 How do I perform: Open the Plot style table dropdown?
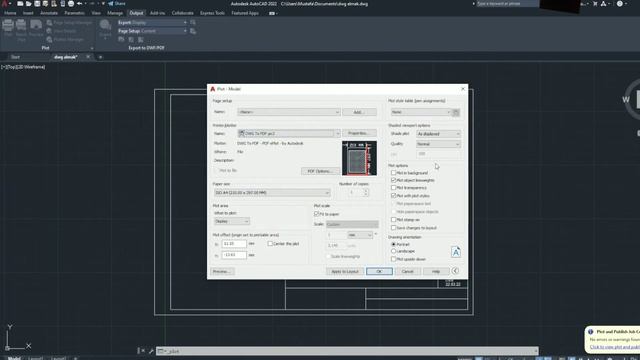click(420, 112)
